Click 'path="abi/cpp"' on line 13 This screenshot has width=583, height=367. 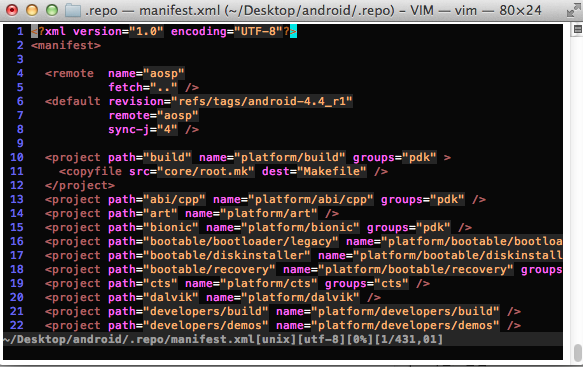click(157, 199)
